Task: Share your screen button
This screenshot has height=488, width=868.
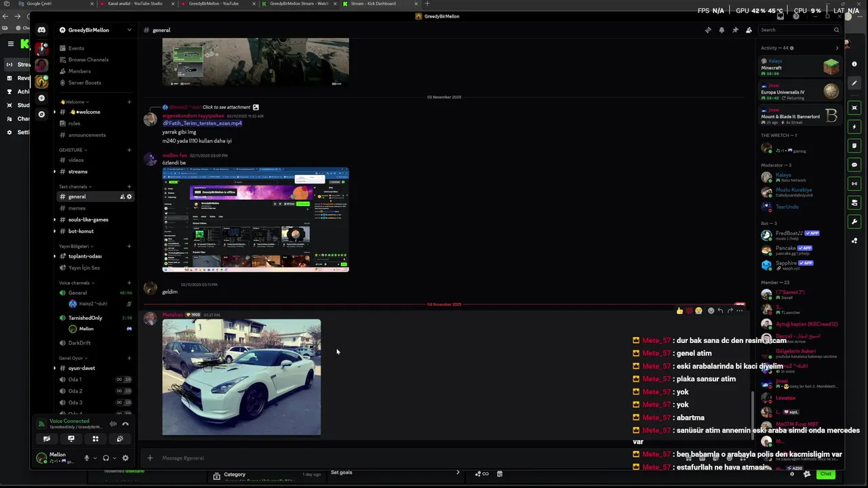Action: click(71, 439)
